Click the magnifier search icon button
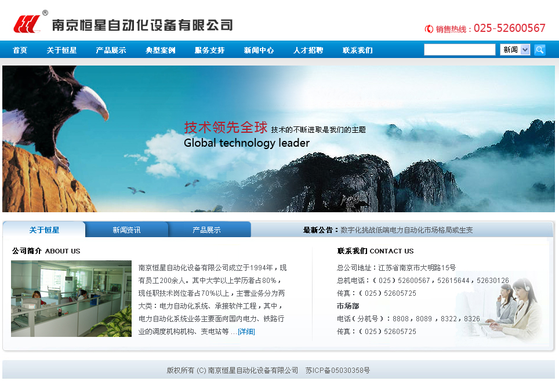 (x=539, y=50)
